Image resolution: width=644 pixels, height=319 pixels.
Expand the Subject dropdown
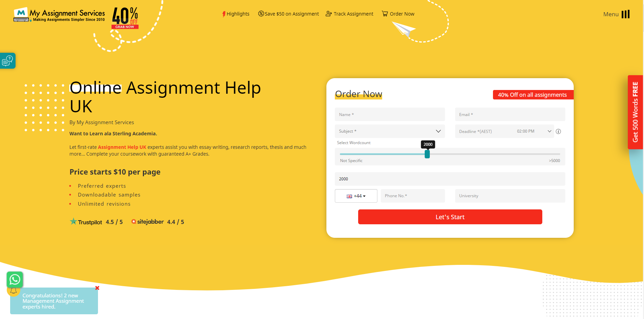tap(390, 131)
